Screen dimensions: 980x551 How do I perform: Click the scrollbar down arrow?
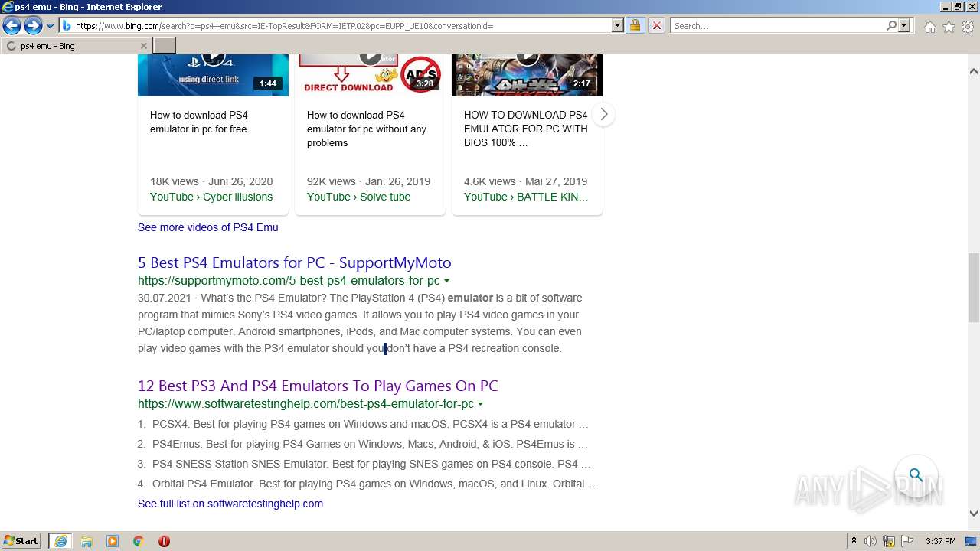(x=973, y=514)
